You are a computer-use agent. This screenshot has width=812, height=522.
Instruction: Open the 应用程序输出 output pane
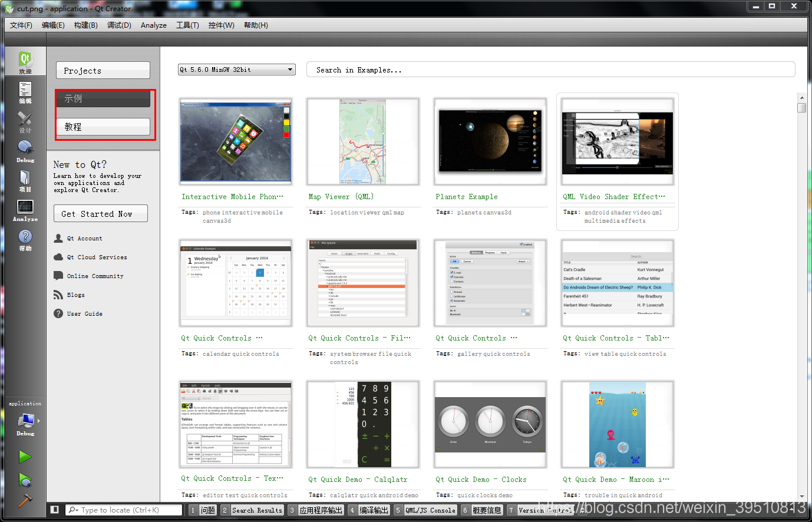pos(316,510)
